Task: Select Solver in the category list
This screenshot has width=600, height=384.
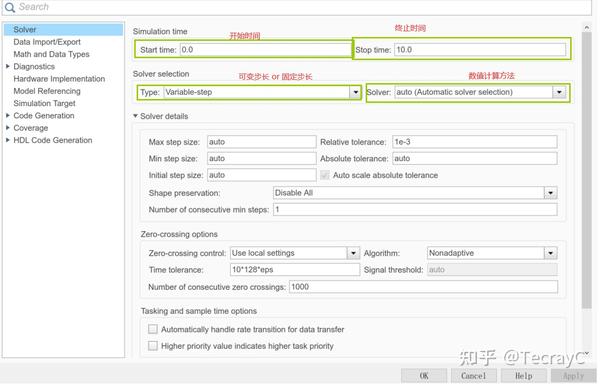Action: point(64,29)
